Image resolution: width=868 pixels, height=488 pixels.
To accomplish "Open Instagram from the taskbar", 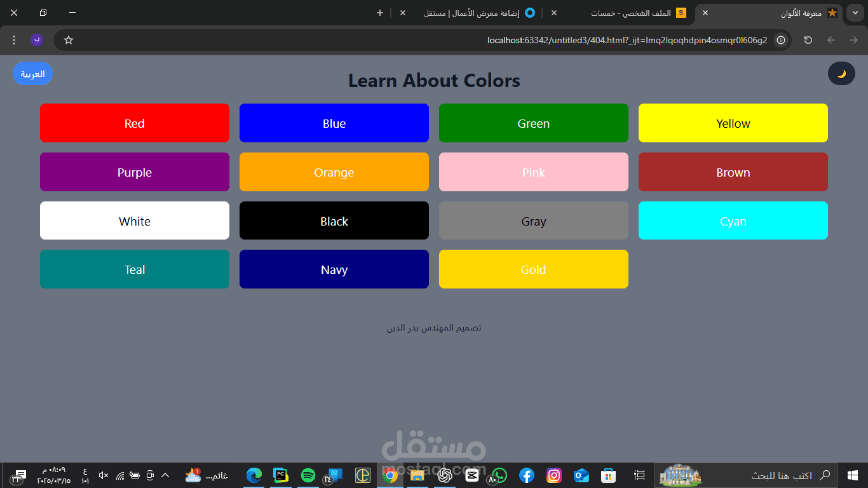I will click(554, 475).
